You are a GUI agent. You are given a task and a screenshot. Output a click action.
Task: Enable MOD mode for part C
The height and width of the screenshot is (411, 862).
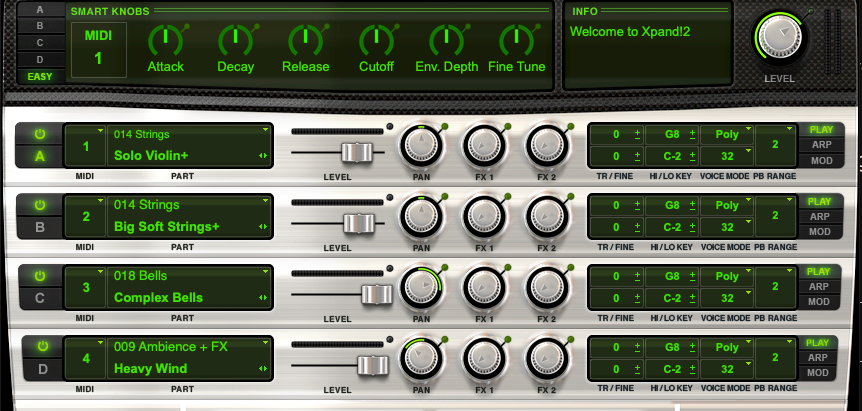(x=819, y=302)
